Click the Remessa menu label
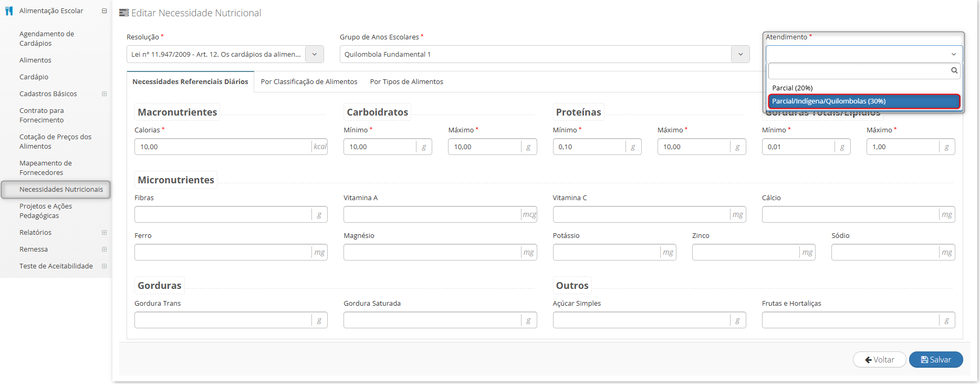The width and height of the screenshot is (980, 384). pos(33,249)
